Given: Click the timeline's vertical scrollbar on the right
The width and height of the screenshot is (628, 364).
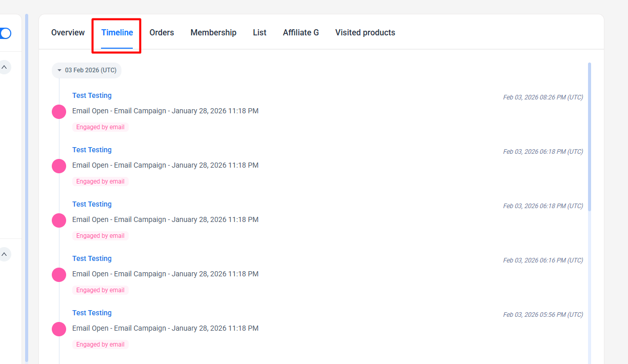Looking at the screenshot, I should point(590,136).
